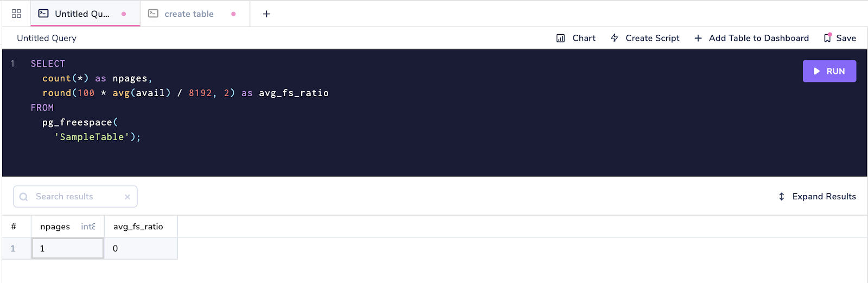Clear the search results field with X
This screenshot has width=868, height=283.
pos(127,197)
